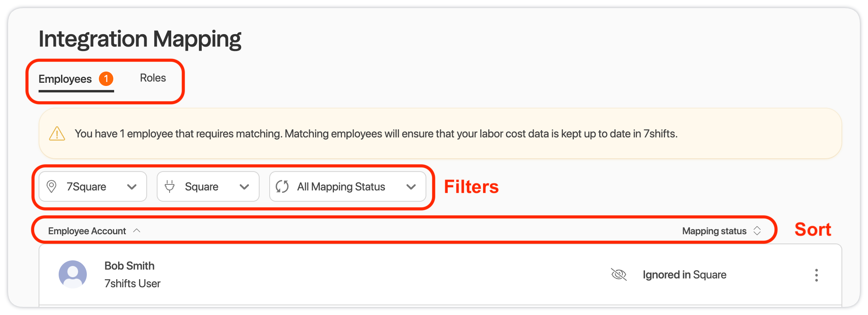
Task: Click the Ignored in Square status text
Action: tap(684, 275)
